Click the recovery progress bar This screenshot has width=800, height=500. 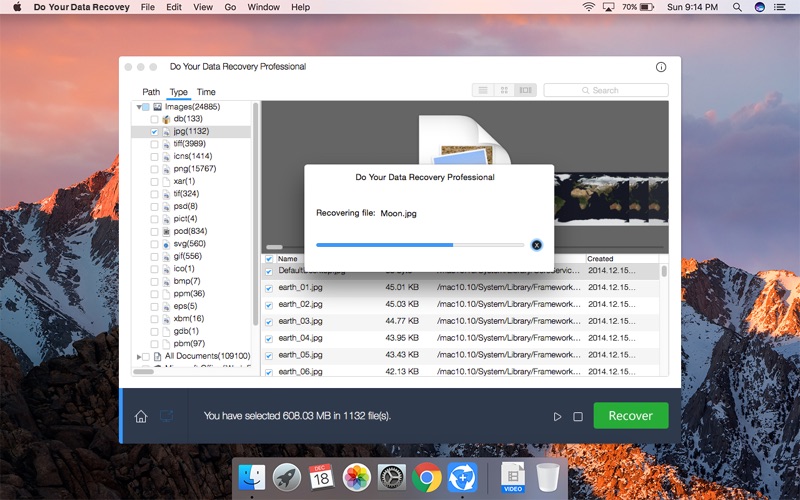(420, 245)
